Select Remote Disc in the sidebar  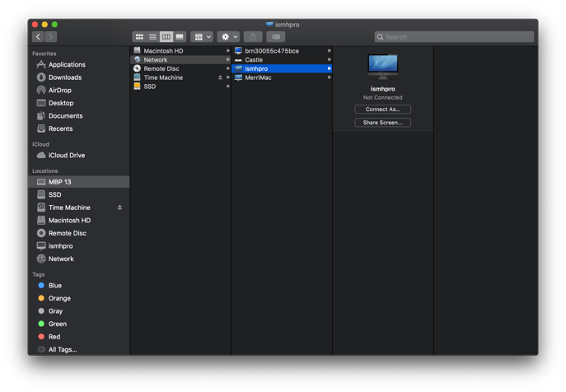coord(78,233)
